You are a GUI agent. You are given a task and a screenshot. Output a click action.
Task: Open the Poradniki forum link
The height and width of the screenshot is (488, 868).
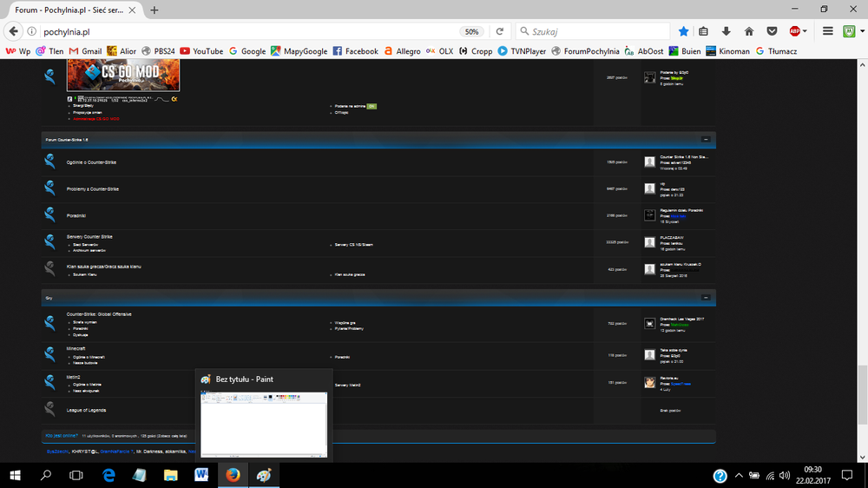[76, 216]
